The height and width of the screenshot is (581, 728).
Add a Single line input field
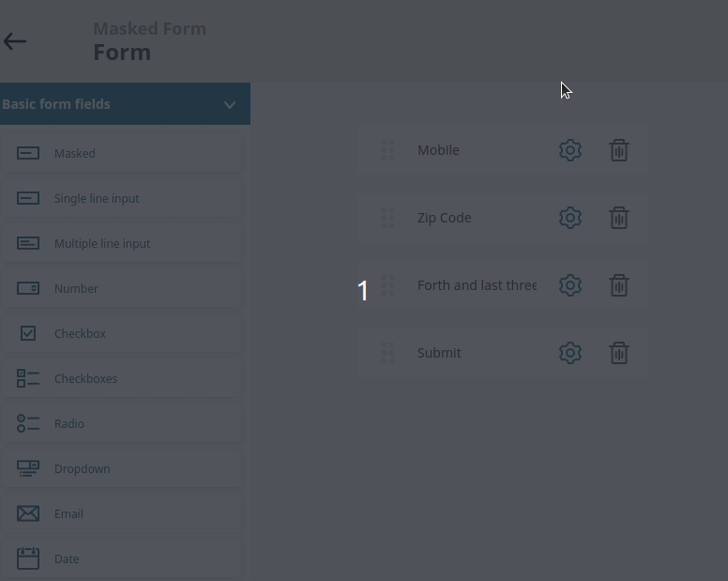pos(121,198)
